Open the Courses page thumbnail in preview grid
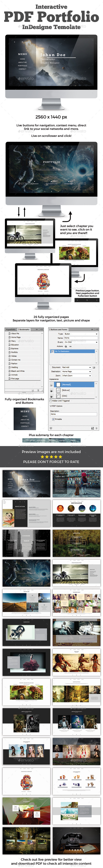Viewport: 103px width, 868px height. 26,543
